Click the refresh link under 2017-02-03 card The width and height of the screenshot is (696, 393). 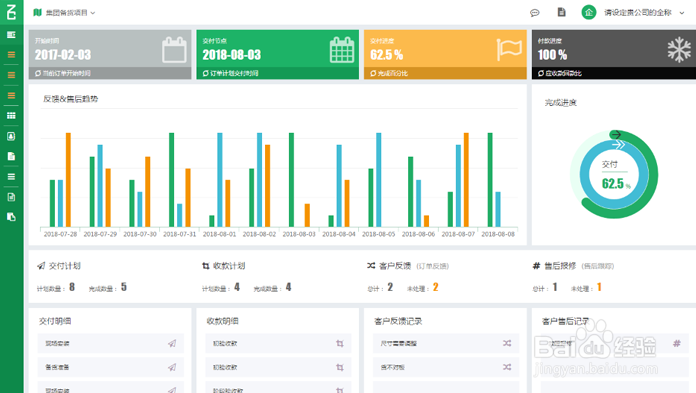63,73
